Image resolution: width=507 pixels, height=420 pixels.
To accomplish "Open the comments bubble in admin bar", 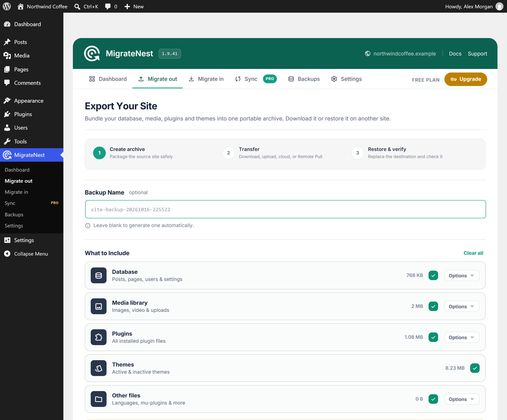I will (x=108, y=7).
